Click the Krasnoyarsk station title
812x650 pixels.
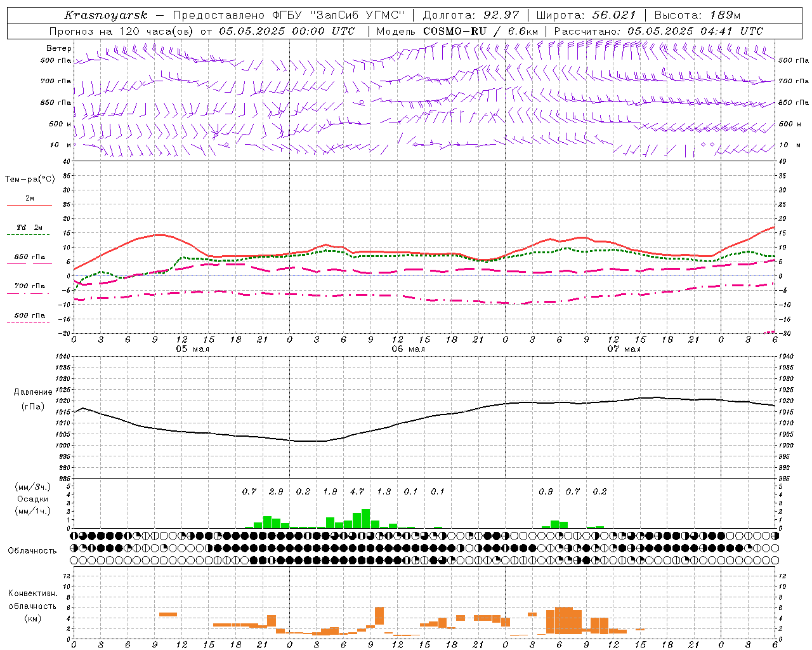[x=105, y=15]
